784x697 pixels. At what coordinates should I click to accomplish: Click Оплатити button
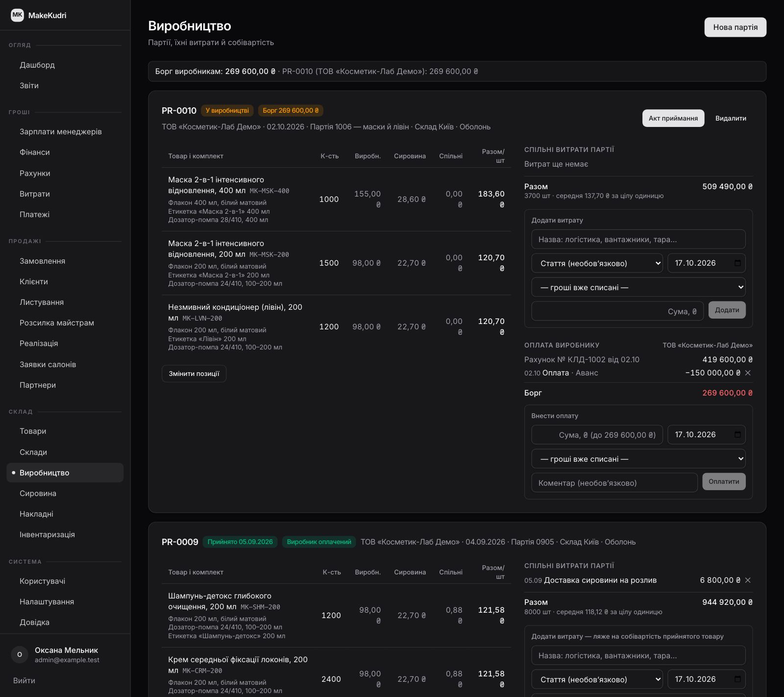[x=724, y=481]
